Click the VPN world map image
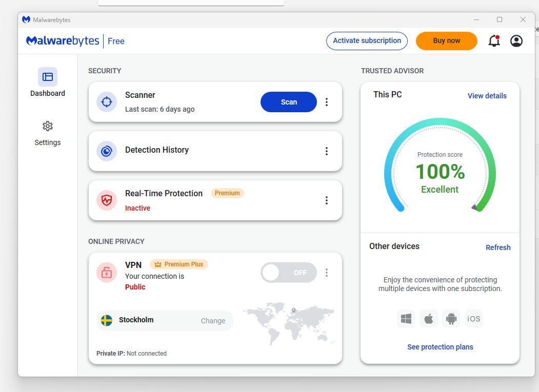 tap(289, 323)
